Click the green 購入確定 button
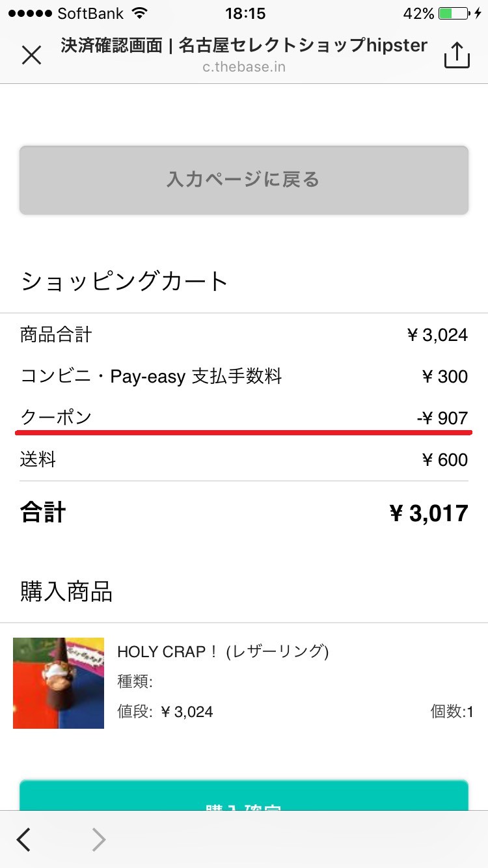488x868 pixels. (244, 795)
